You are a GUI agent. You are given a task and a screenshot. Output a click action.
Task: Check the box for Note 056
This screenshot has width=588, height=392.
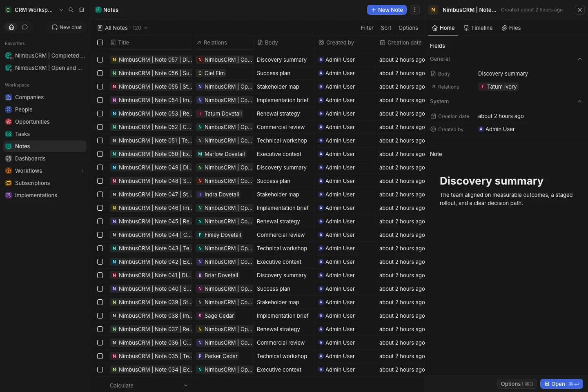point(100,73)
